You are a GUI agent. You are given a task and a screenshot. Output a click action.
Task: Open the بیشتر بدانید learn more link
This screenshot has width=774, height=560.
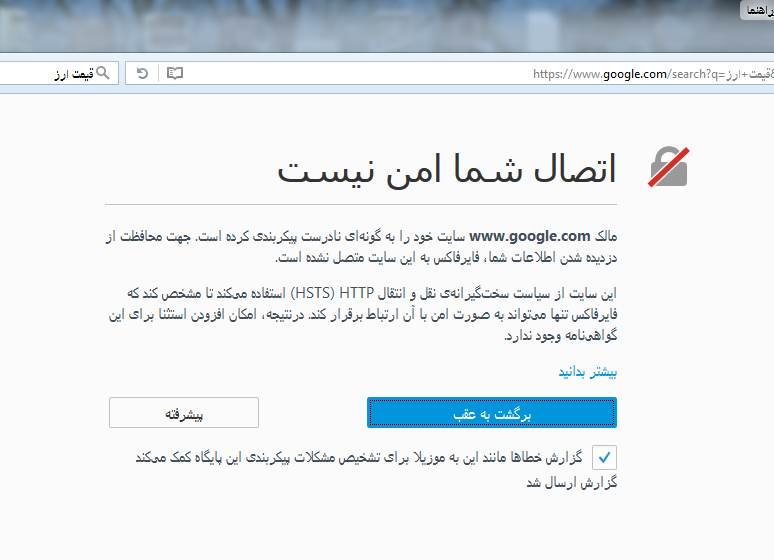click(x=587, y=371)
